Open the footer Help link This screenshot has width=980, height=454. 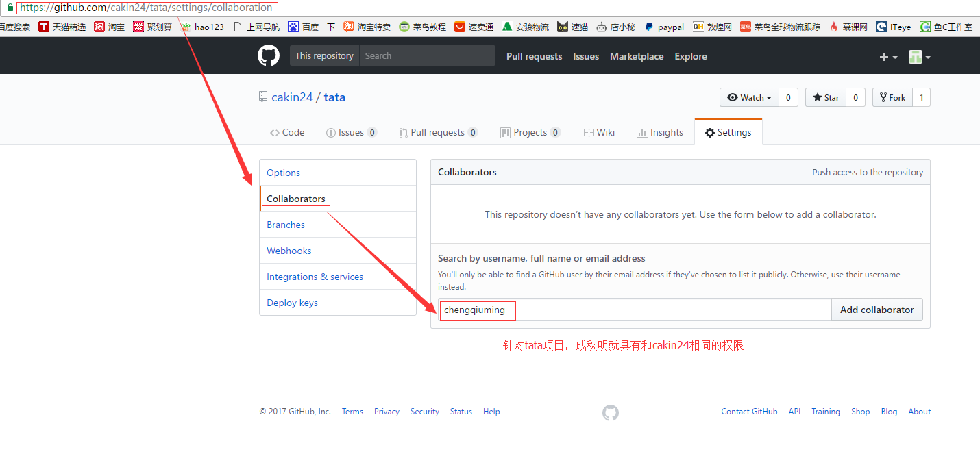coord(491,412)
